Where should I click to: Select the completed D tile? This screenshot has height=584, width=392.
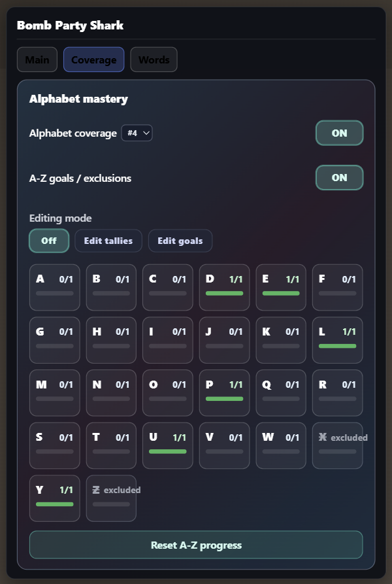[x=224, y=286]
